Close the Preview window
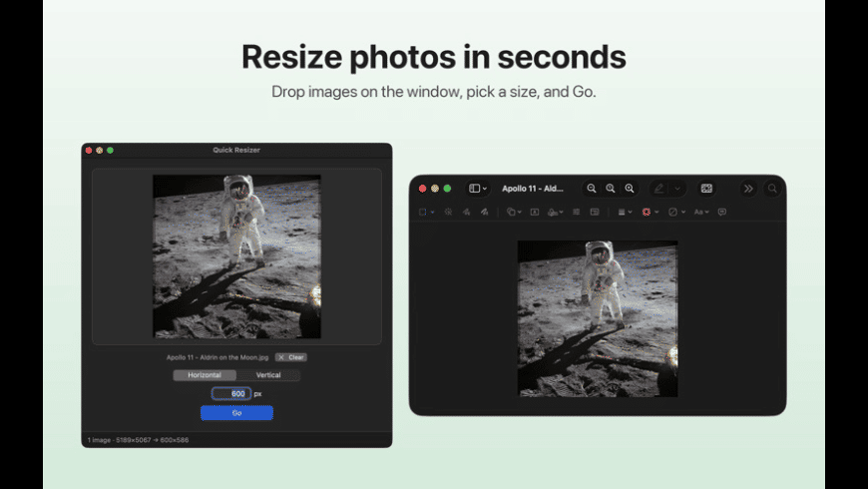Screen dimensions: 868x489 click(x=422, y=189)
